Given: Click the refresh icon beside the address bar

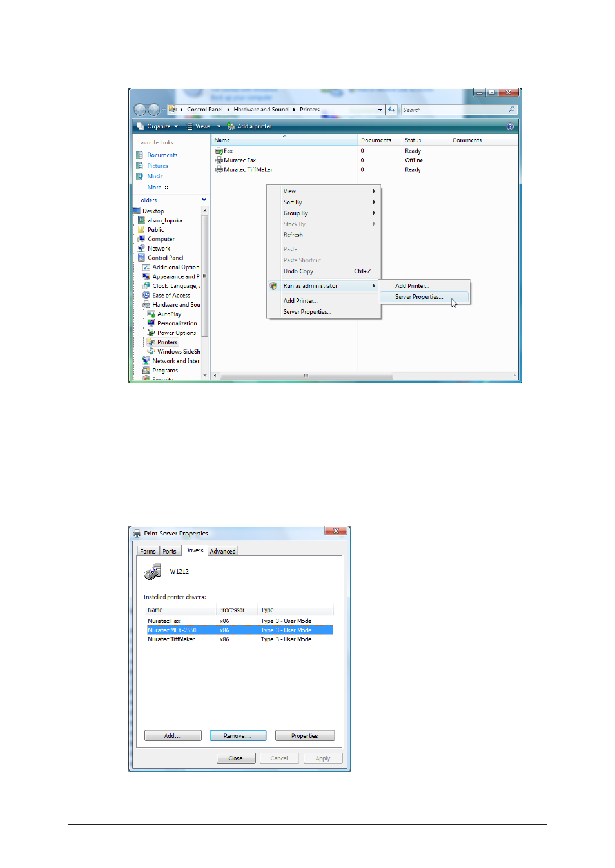Looking at the screenshot, I should [391, 110].
